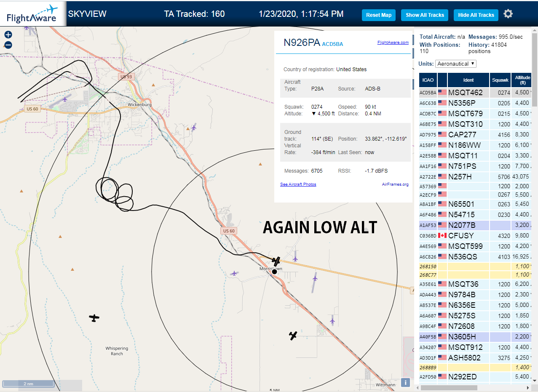Screen dimensions: 538x392
Task: Click the vertical scrollbar of the aircraft list
Action: coord(535,69)
